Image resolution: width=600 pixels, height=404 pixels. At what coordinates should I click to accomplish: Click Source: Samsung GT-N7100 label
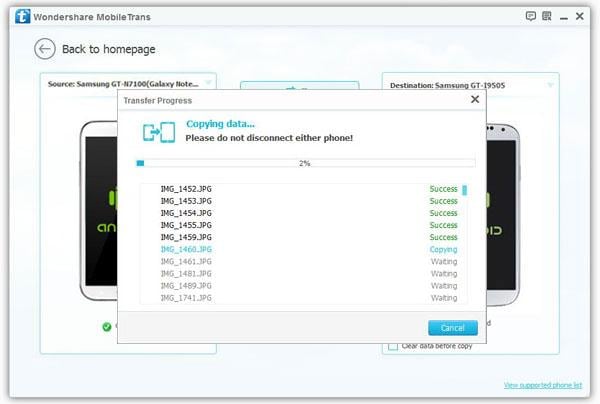coord(123,84)
